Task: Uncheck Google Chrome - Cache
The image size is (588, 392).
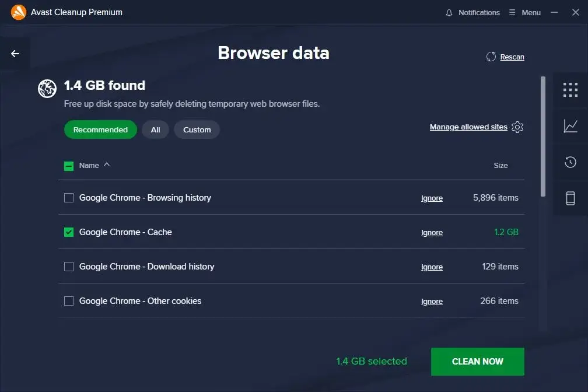Action: click(x=68, y=232)
